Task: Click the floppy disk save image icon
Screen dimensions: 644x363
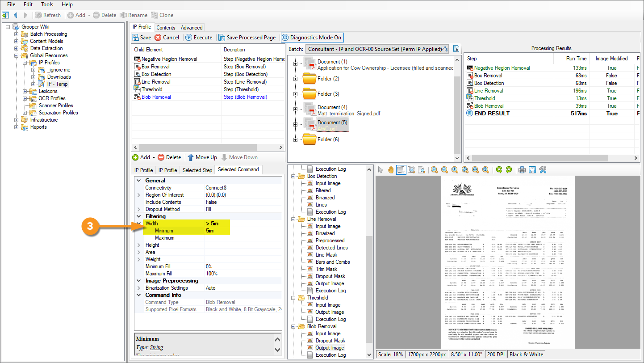Action: [532, 170]
